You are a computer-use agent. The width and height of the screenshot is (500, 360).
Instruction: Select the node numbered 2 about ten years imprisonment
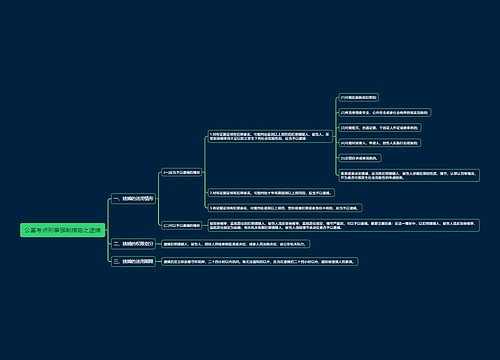click(271, 193)
